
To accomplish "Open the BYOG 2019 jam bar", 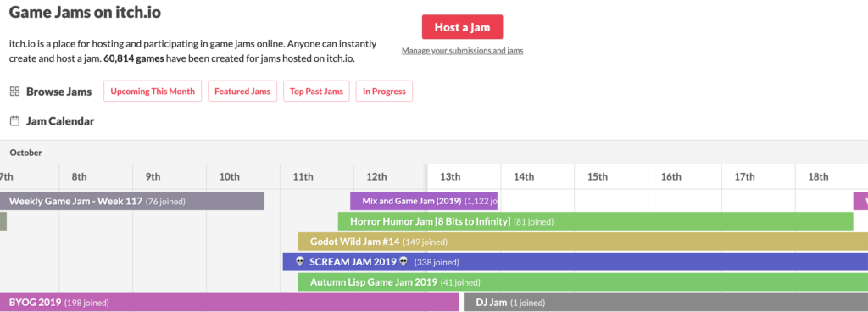I will click(x=229, y=303).
